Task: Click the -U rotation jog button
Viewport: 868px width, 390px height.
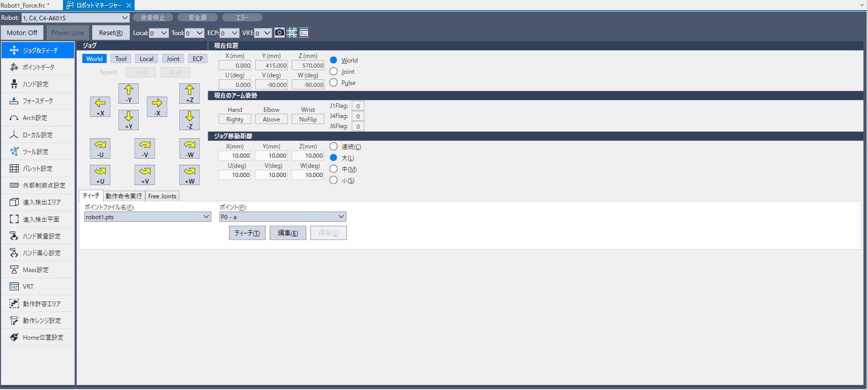Action: (100, 148)
